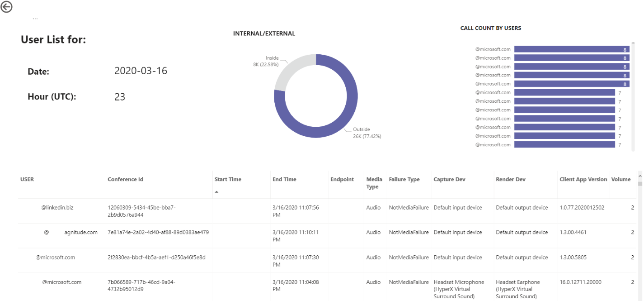Click conference Id starting 12060309-5434
Viewport: 644px width, 301px height.
pyautogui.click(x=141, y=211)
